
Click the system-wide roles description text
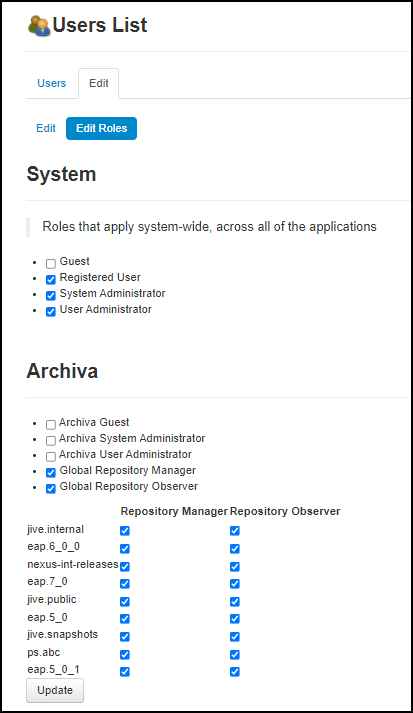[x=209, y=226]
